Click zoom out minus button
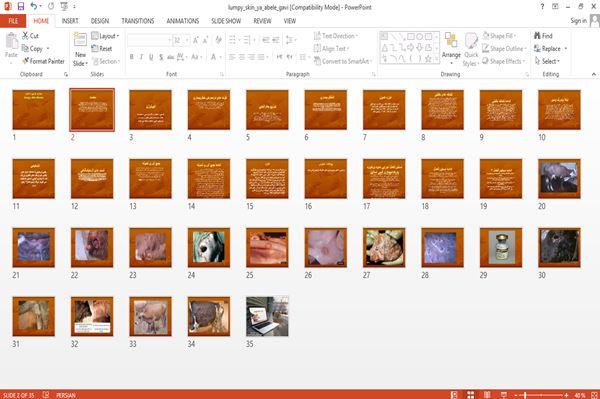 pos(515,395)
